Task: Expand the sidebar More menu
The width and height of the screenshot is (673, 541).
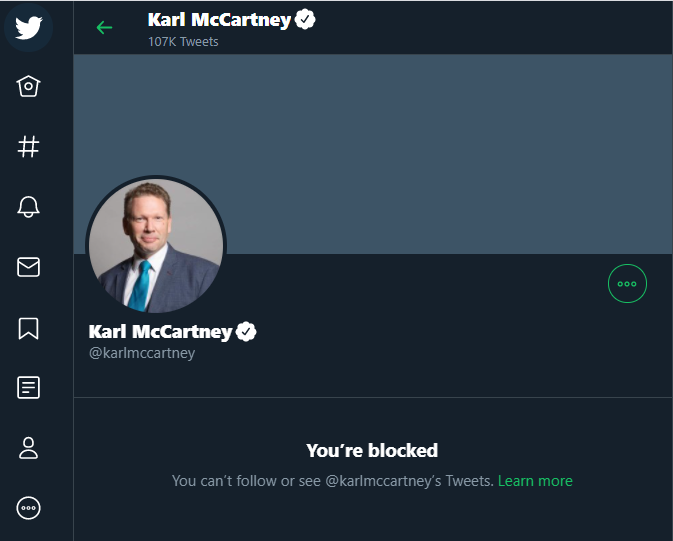Action: pos(29,508)
